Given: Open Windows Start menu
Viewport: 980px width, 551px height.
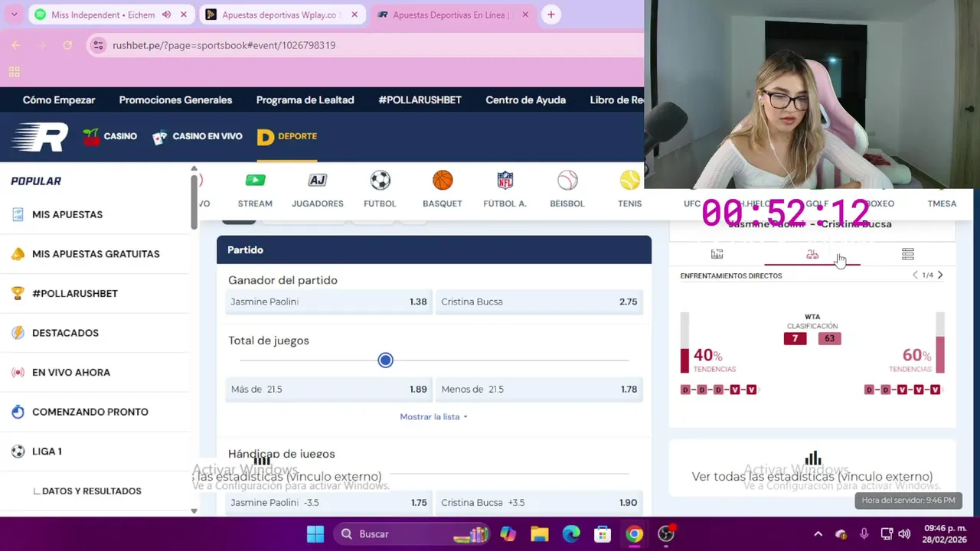Looking at the screenshot, I should [315, 534].
